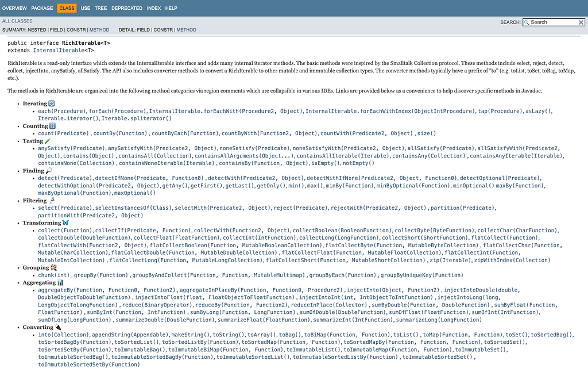Open the partition(Predicate) method link
Image resolution: width=588 pixels, height=372 pixels.
(x=462, y=208)
